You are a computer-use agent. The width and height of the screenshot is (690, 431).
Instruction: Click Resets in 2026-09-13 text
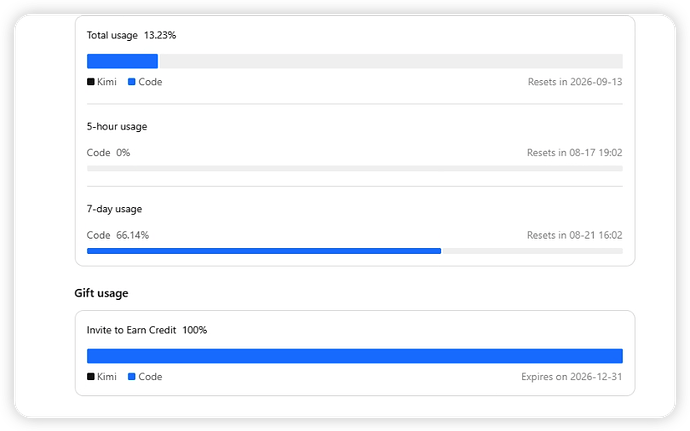click(575, 82)
